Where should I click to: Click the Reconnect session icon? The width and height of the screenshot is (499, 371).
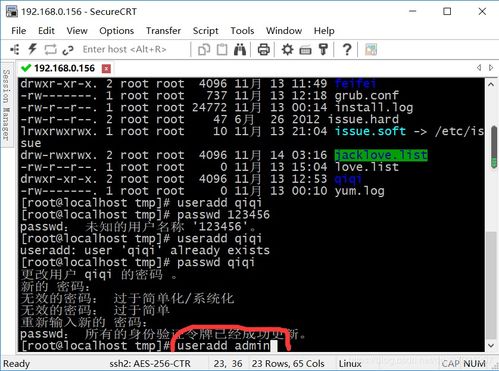(50, 50)
